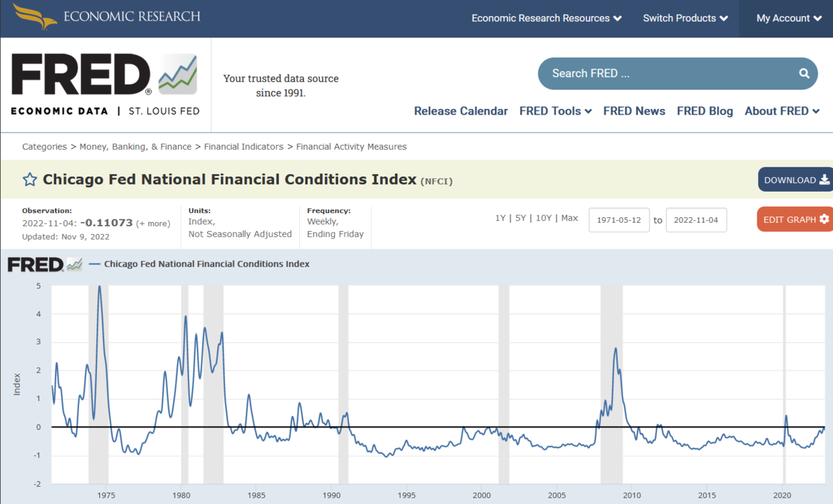The image size is (833, 504).
Task: Open Financial Activity Measures breadcrumb
Action: [351, 146]
